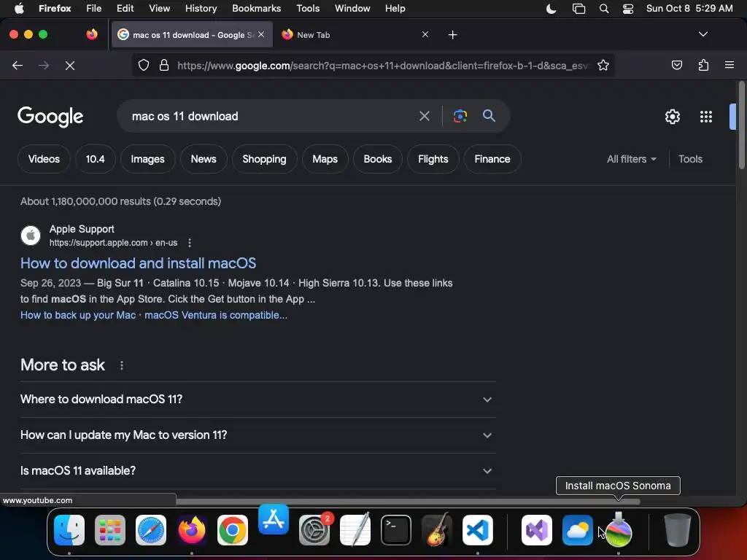Open the Tools menu in menu bar
This screenshot has height=560, width=747.
point(308,9)
